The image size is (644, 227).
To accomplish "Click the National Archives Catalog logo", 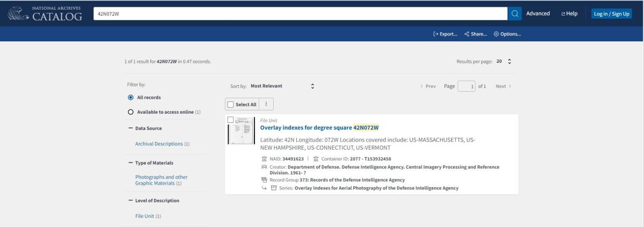I will (46, 13).
